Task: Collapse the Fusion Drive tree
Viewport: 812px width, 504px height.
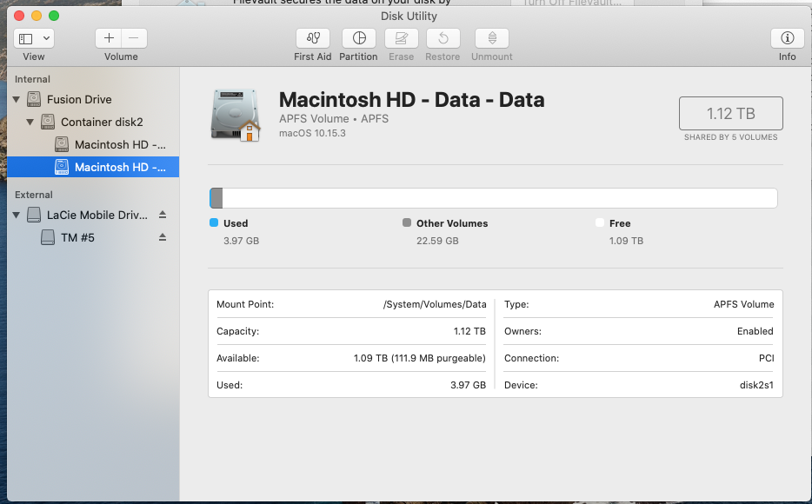Action: [16, 99]
